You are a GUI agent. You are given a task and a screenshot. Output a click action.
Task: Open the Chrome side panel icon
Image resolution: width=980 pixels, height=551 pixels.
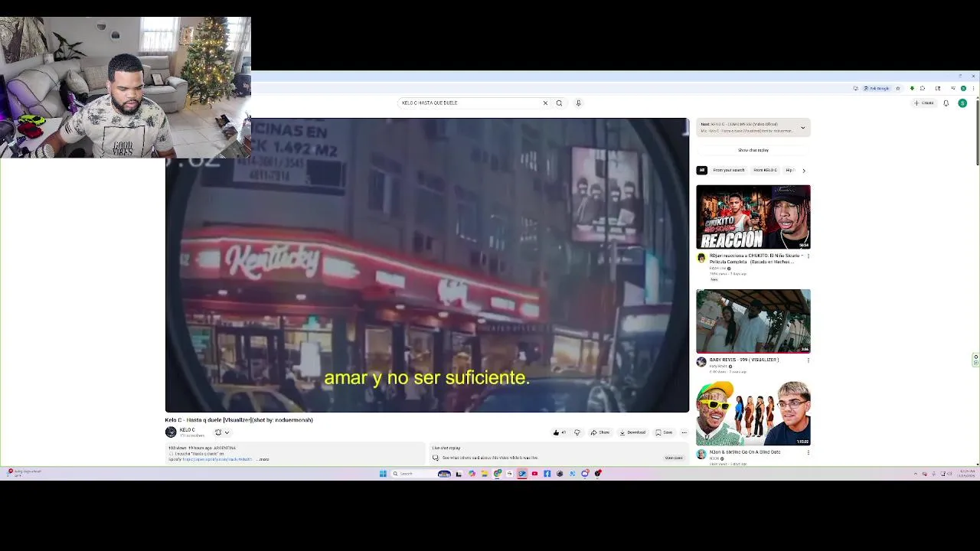coord(938,88)
